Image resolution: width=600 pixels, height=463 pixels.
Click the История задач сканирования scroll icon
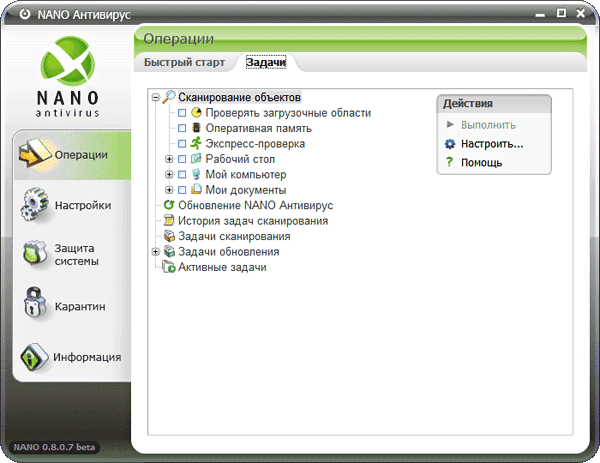coord(169,220)
